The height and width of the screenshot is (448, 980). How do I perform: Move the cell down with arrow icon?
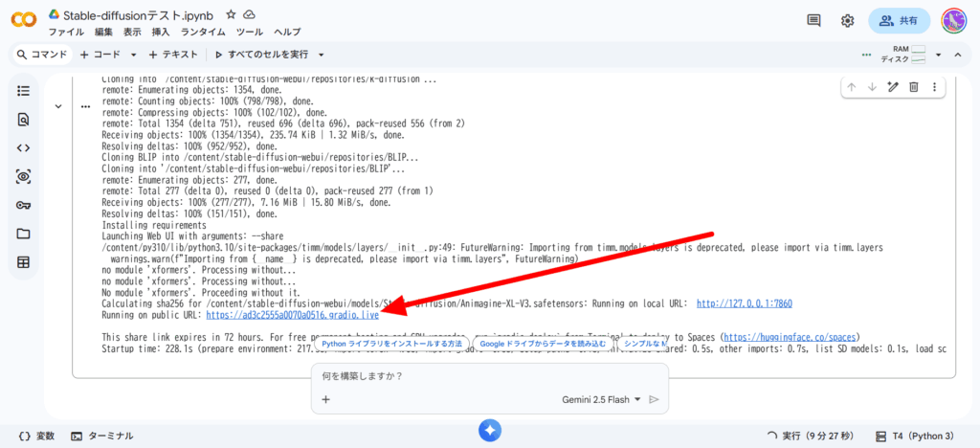click(x=872, y=87)
